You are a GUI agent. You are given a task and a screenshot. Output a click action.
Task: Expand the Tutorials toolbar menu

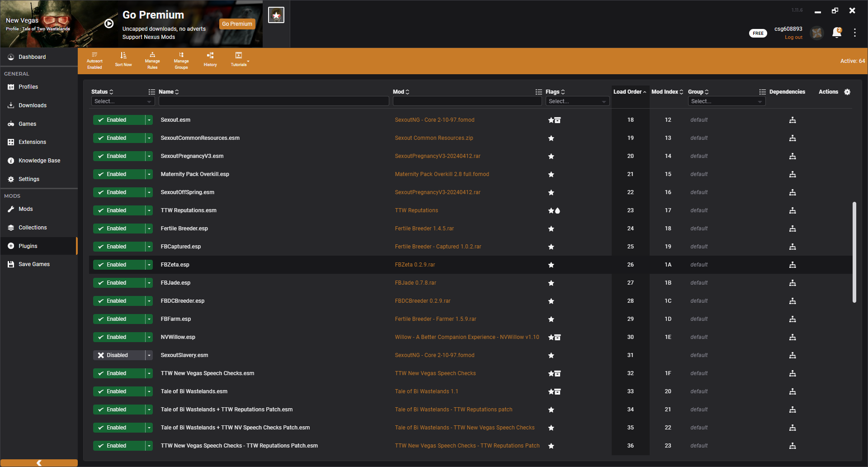click(239, 59)
